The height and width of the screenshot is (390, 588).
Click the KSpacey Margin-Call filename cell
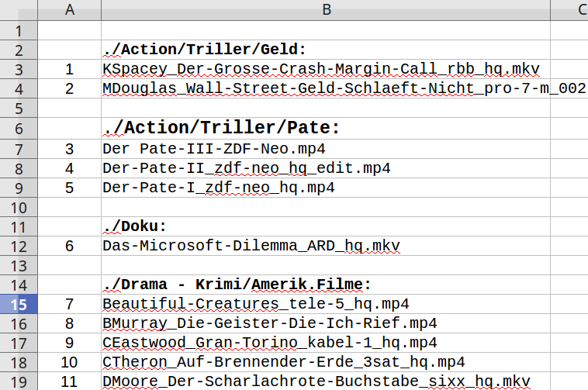[x=320, y=69]
